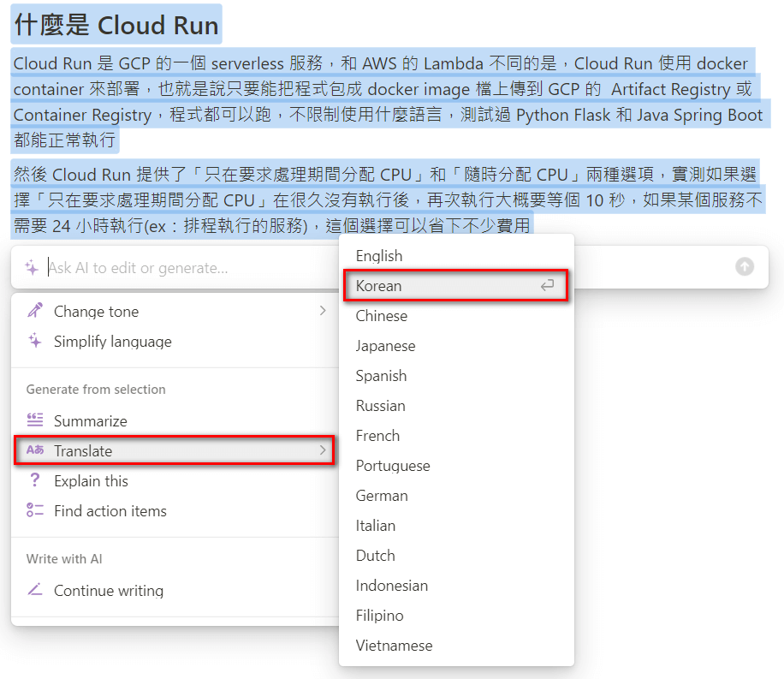Click the Summarize list icon
The width and height of the screenshot is (784, 679).
[x=37, y=420]
